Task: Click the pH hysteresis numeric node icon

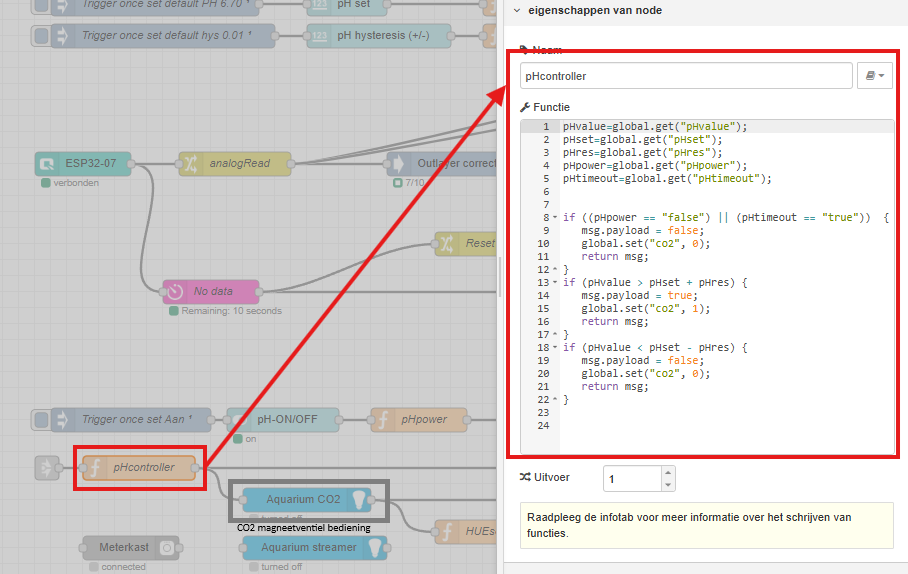Action: [x=318, y=36]
